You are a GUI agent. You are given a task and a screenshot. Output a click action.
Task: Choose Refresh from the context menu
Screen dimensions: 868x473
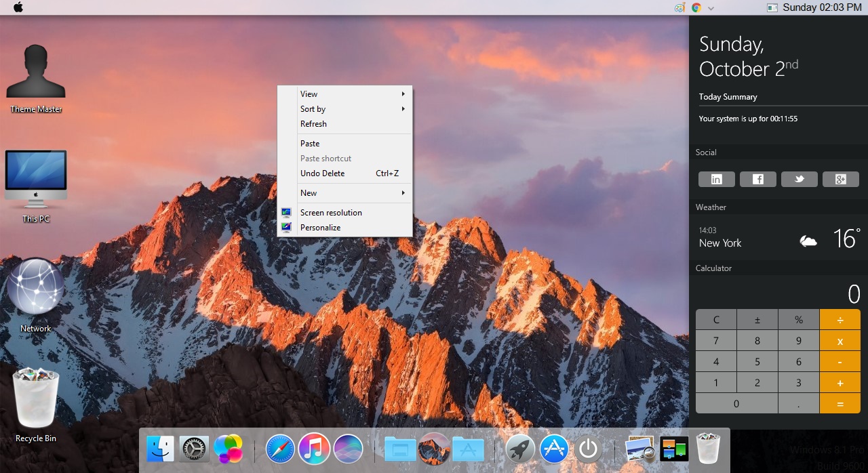click(345, 124)
